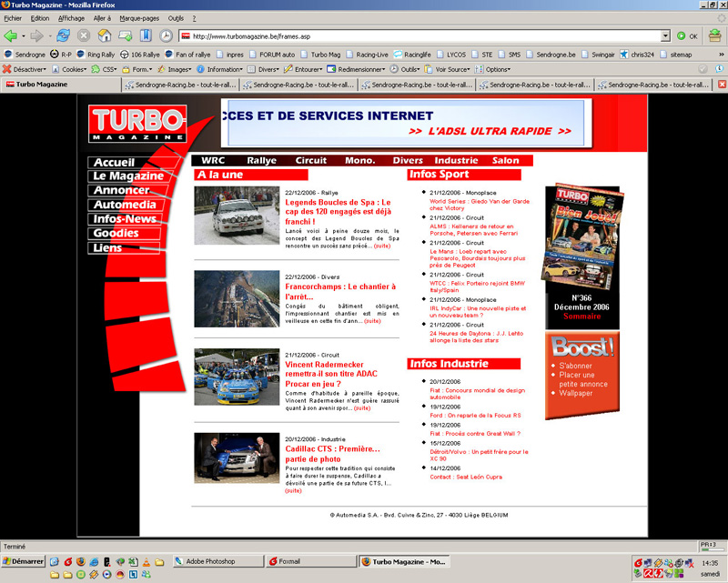Open Le Magazine in the left site menu

point(128,176)
